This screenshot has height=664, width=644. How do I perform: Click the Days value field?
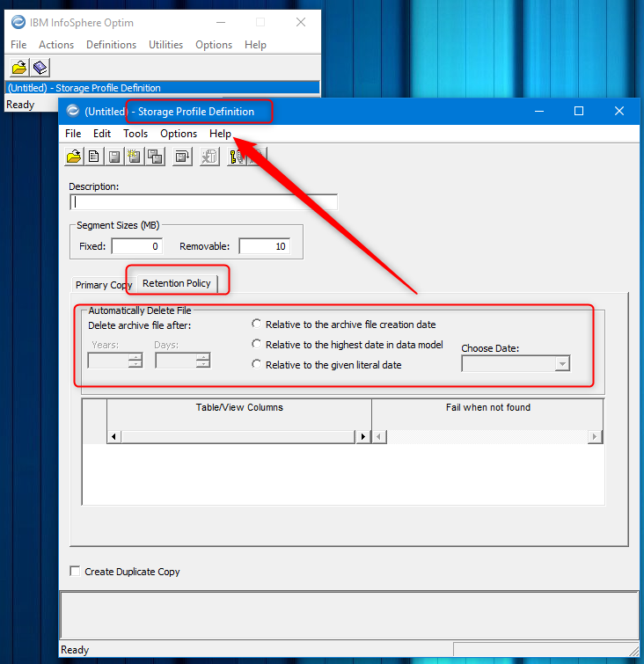click(x=176, y=361)
